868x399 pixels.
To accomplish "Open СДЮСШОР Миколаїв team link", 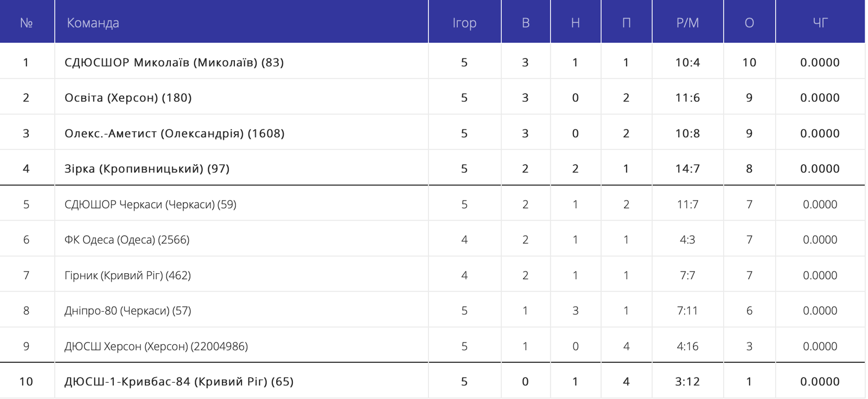I will pos(174,62).
